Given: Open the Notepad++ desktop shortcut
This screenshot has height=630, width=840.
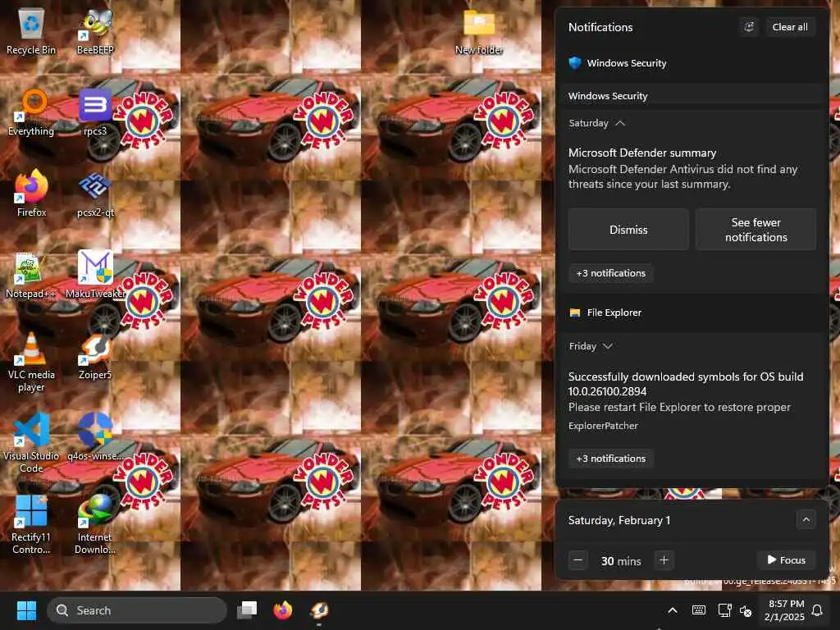Looking at the screenshot, I should pyautogui.click(x=31, y=276).
